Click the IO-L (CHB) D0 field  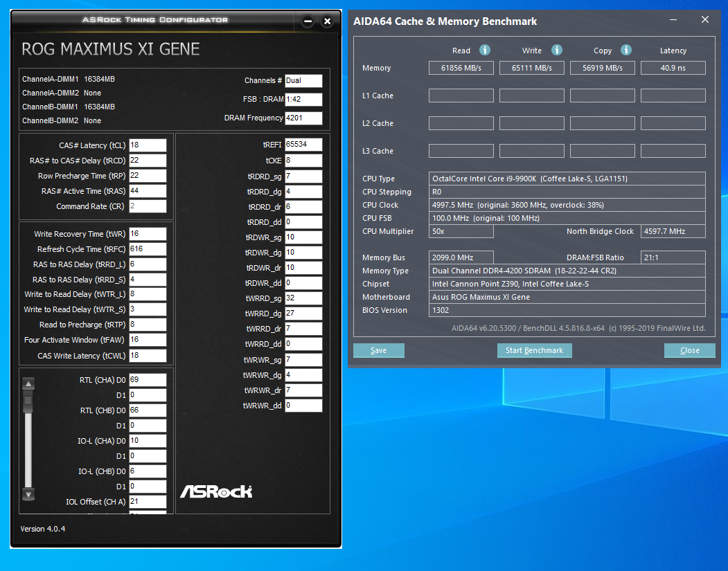(x=148, y=471)
